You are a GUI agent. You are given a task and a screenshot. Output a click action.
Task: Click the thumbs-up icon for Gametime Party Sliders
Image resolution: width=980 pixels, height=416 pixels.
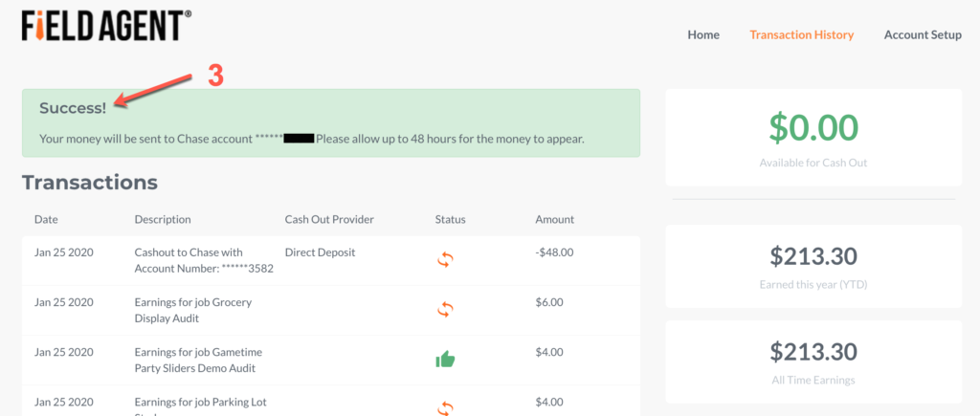tap(445, 360)
